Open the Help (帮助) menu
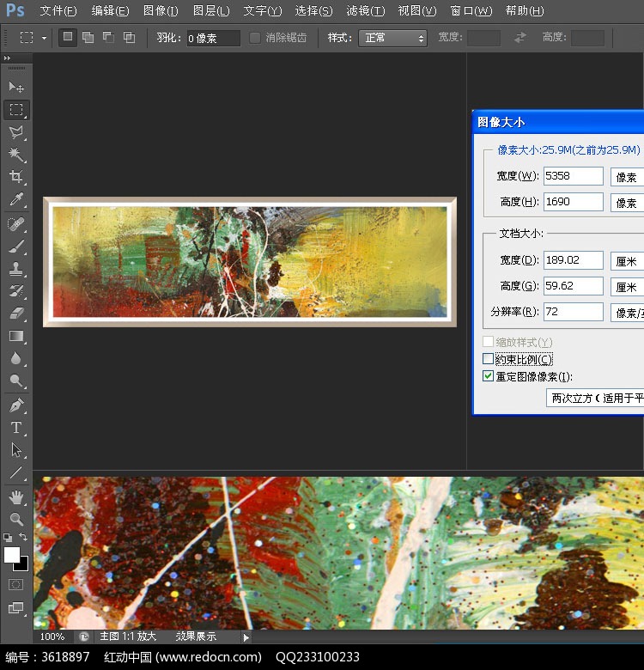644x670 pixels. (525, 10)
